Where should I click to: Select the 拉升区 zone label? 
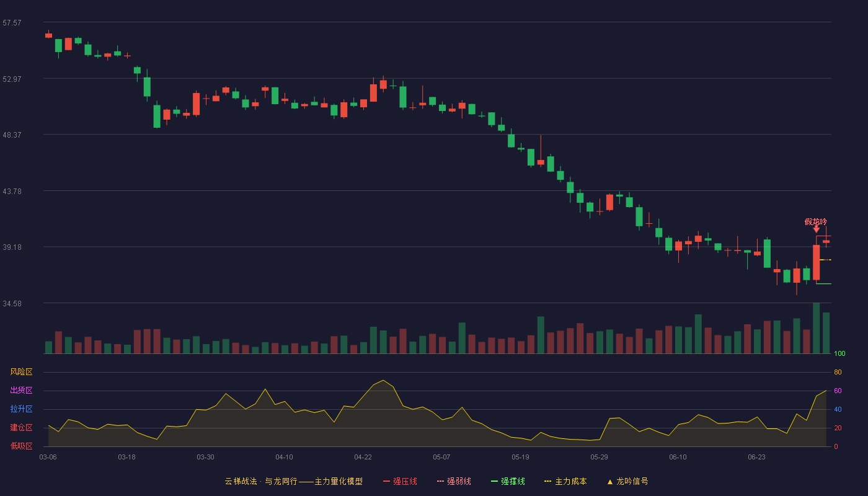tap(21, 409)
